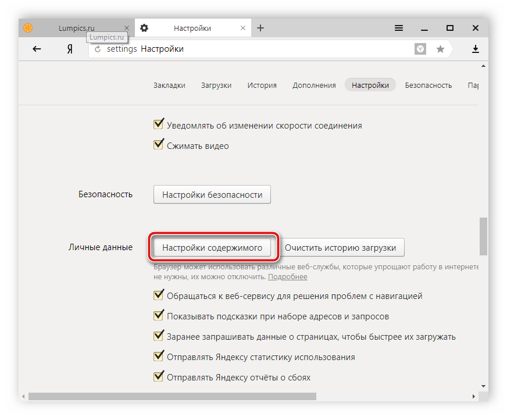Switch to the Lumpics.ru browser tab
507x420 pixels.
pos(77,28)
